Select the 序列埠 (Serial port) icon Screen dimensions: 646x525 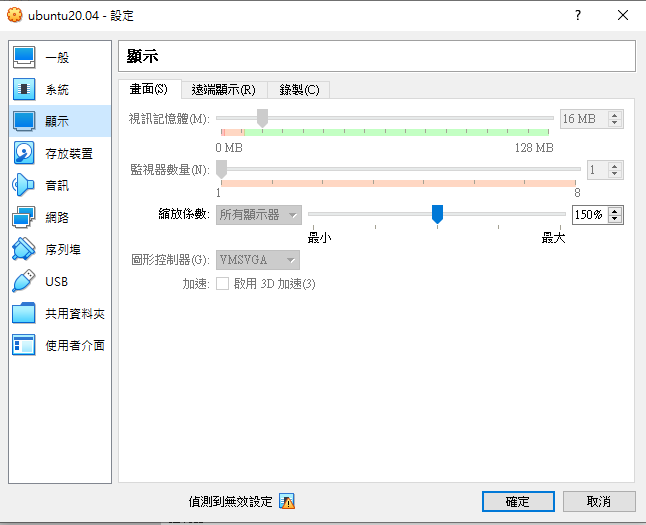pos(25,249)
